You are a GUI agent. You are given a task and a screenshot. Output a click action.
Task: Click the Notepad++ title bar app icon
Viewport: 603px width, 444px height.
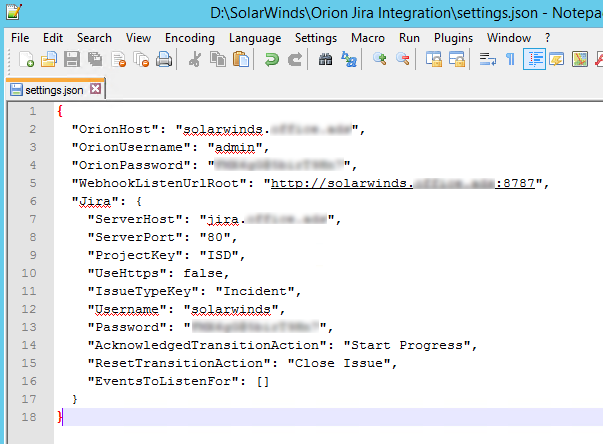tap(14, 12)
